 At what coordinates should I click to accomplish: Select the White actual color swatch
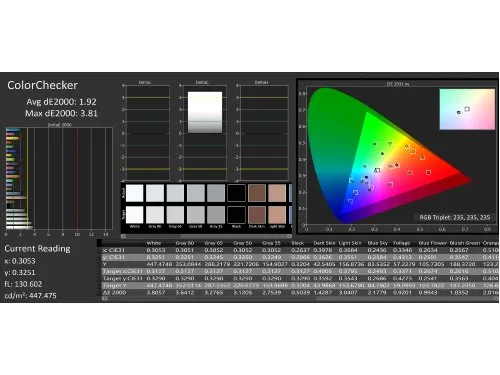[x=135, y=193]
